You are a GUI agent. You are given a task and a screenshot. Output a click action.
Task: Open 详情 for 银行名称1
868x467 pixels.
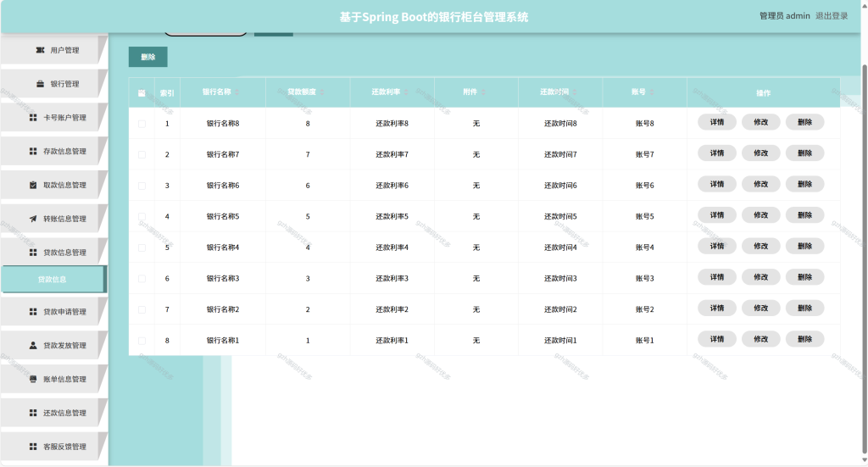pos(717,339)
